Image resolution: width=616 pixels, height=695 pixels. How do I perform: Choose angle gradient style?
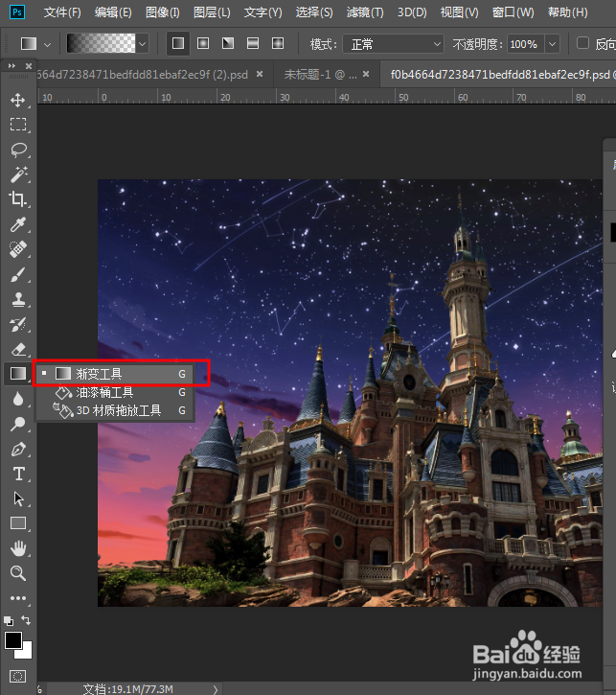[228, 43]
